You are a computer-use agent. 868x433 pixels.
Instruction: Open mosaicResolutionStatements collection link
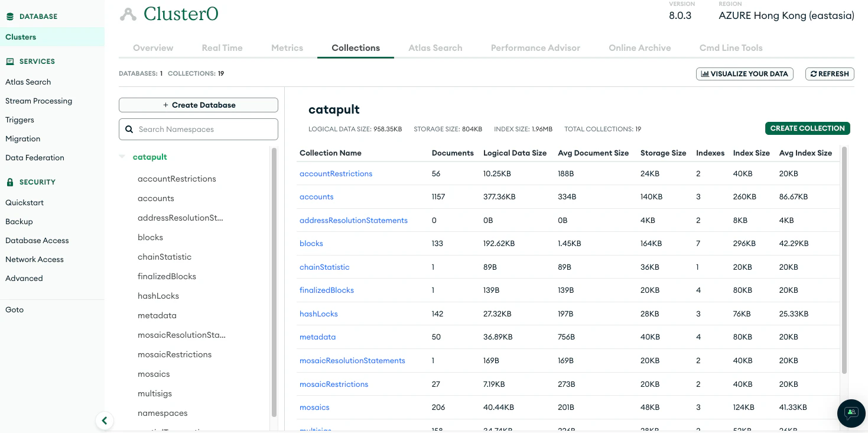(x=352, y=361)
